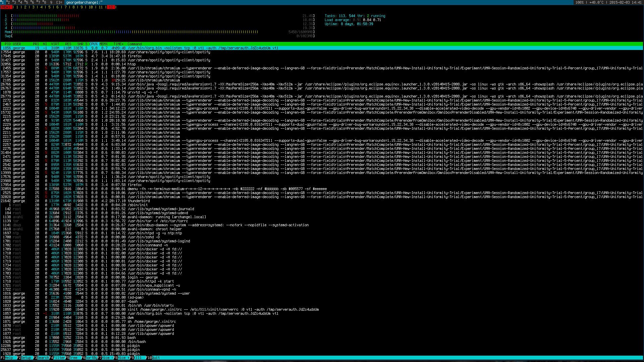Sort by the VIRT column header
This screenshot has width=644, height=362.
(55, 44)
